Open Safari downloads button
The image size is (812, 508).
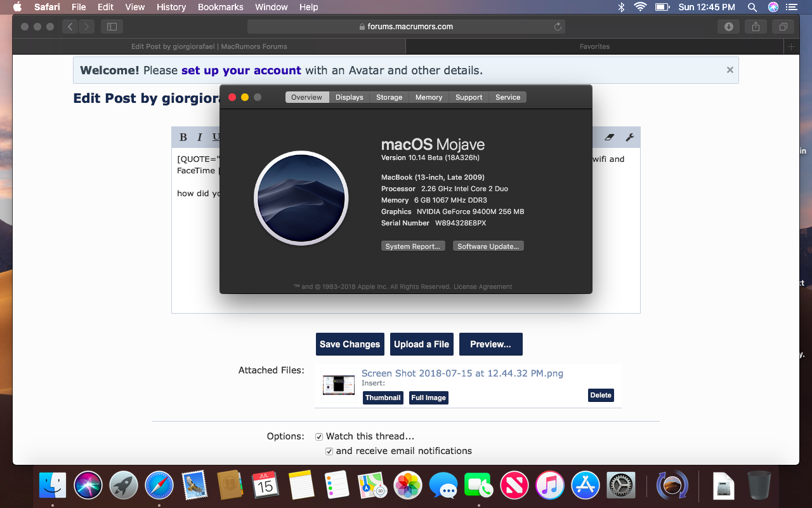coord(729,27)
